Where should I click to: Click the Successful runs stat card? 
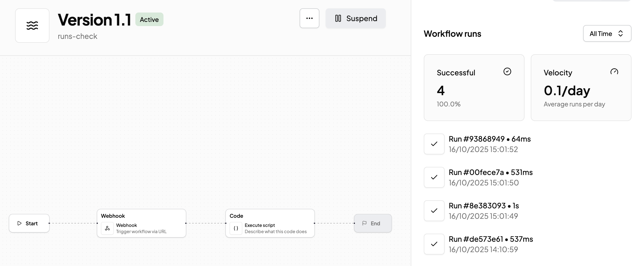(x=474, y=88)
